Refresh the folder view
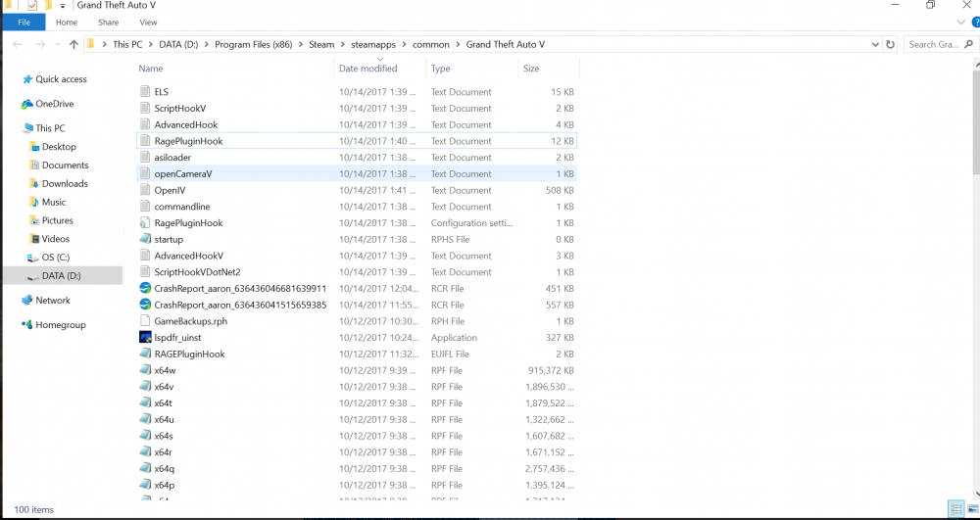Image resolution: width=980 pixels, height=520 pixels. click(x=891, y=44)
